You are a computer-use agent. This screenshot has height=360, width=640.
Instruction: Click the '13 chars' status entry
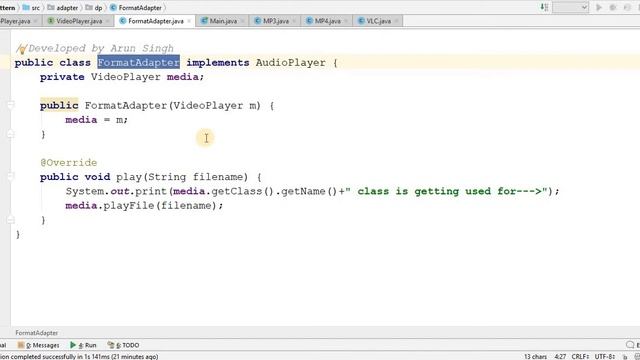click(535, 356)
